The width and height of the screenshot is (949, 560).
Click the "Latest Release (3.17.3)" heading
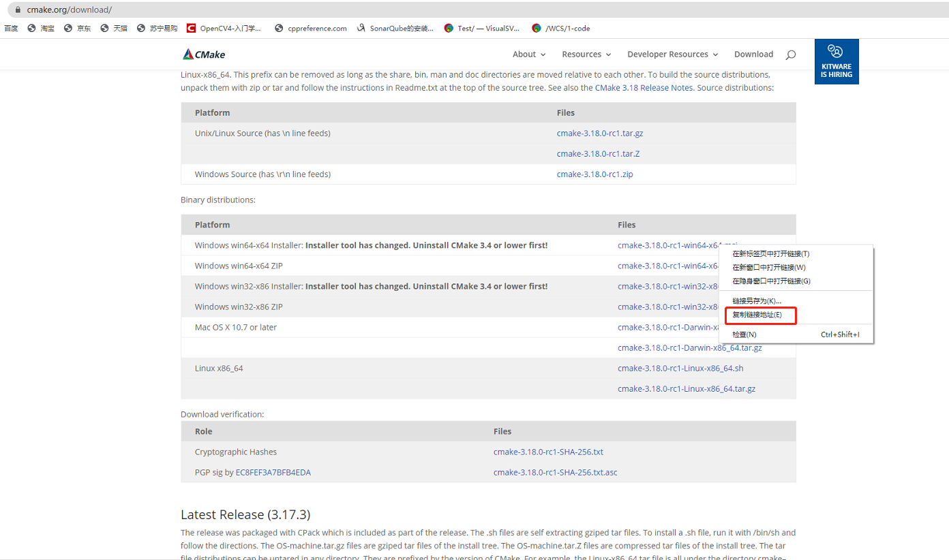coord(245,514)
